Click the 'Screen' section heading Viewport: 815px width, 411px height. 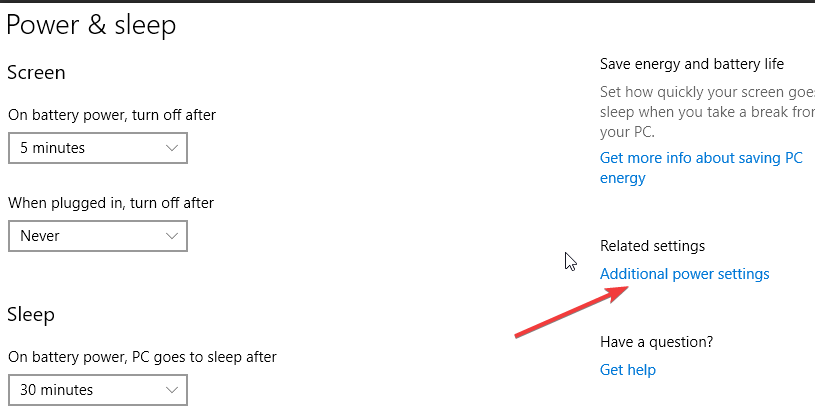tap(36, 73)
